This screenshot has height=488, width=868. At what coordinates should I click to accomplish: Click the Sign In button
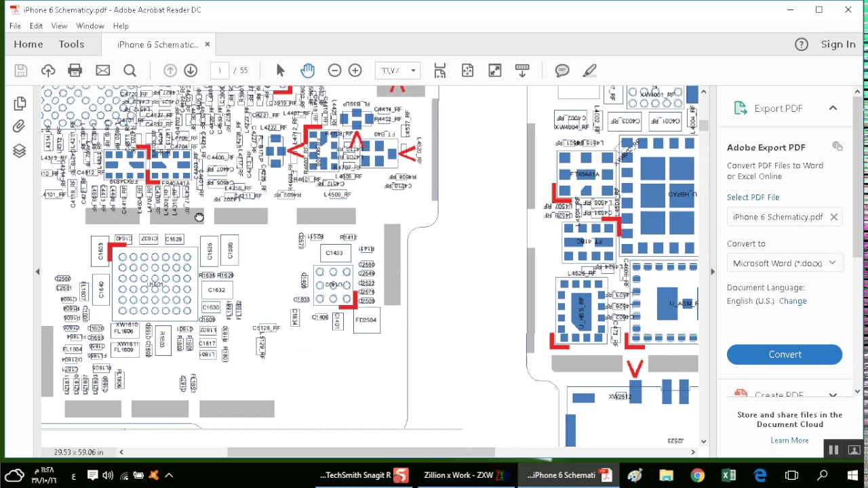click(x=838, y=44)
